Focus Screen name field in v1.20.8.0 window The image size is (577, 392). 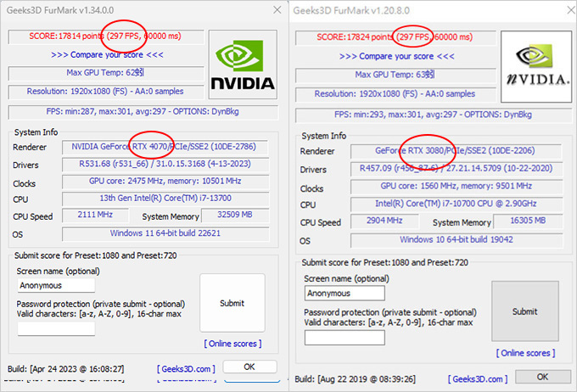click(345, 294)
